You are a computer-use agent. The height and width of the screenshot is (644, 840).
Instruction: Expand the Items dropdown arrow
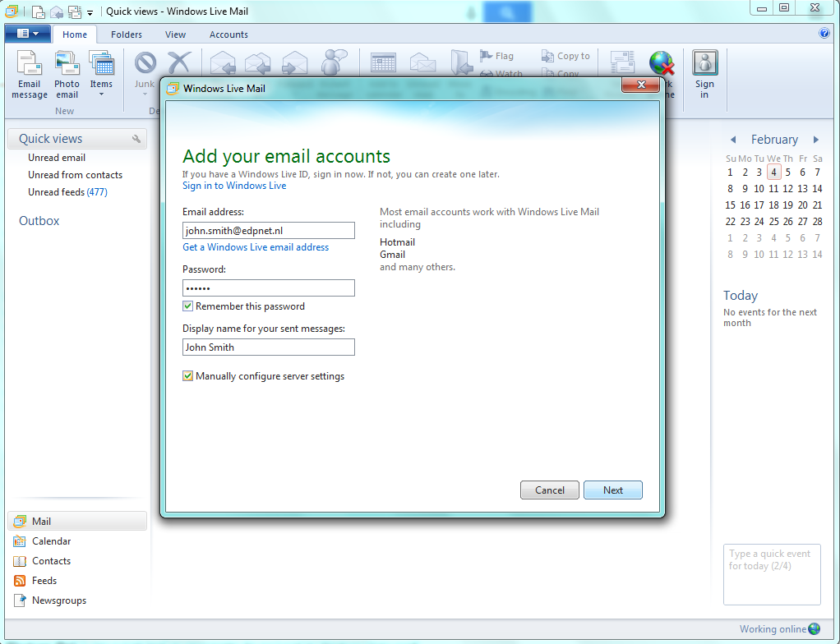point(101,94)
